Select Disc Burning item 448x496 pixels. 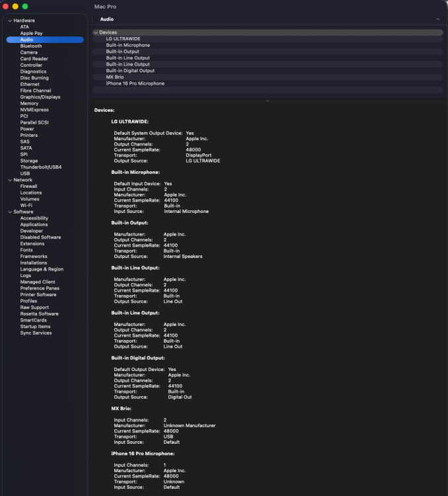coord(34,78)
